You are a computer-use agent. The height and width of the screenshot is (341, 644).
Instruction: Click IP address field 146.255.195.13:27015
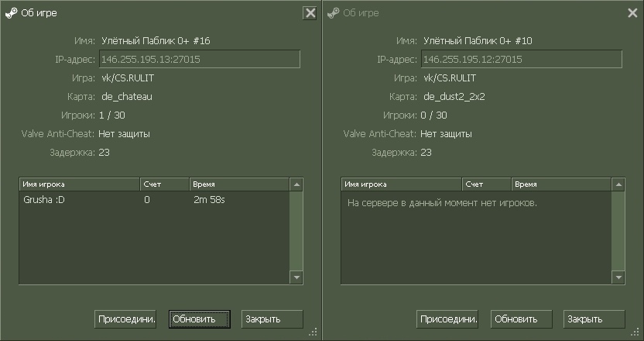(199, 60)
